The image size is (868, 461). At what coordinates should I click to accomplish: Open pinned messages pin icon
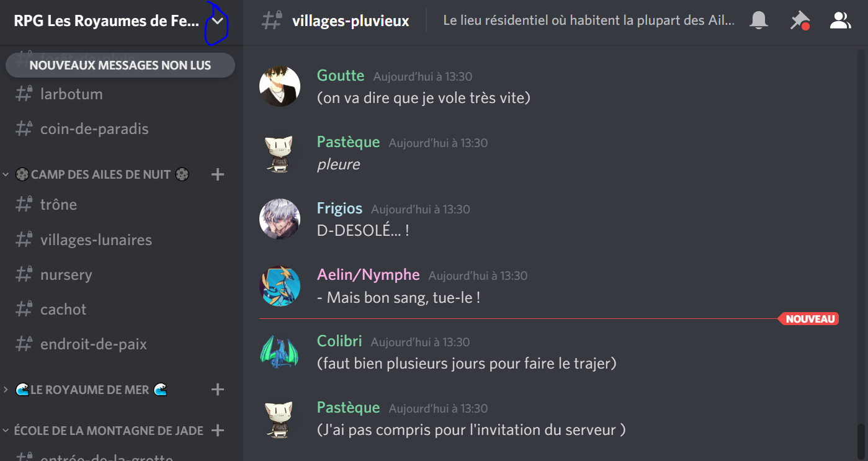800,20
